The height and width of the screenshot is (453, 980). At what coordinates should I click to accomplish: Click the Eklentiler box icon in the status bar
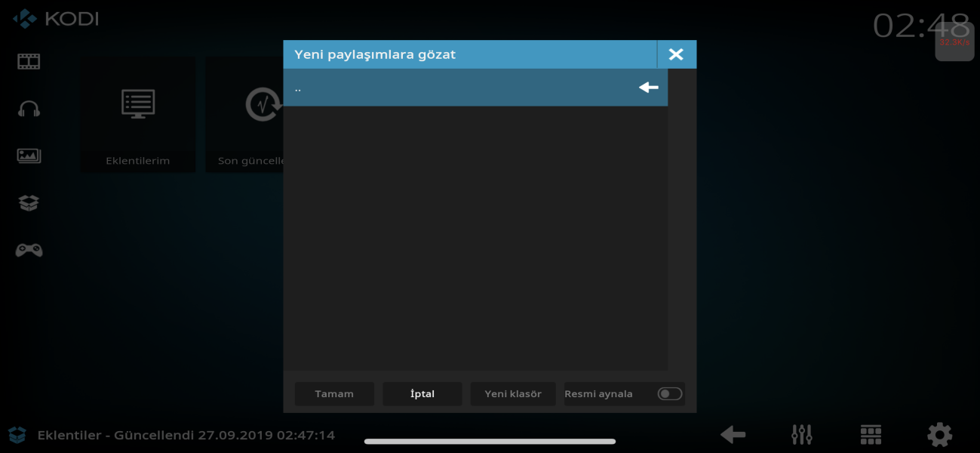click(x=17, y=435)
